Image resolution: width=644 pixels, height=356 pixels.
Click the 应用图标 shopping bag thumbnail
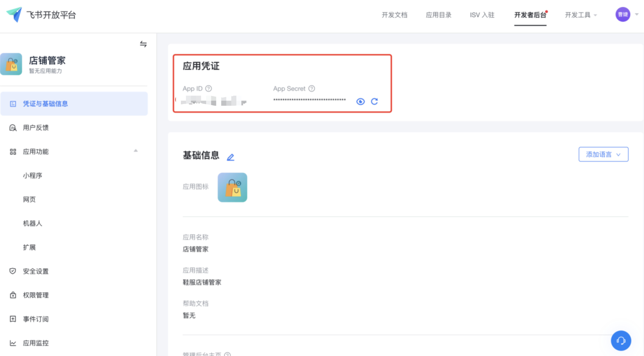[232, 187]
